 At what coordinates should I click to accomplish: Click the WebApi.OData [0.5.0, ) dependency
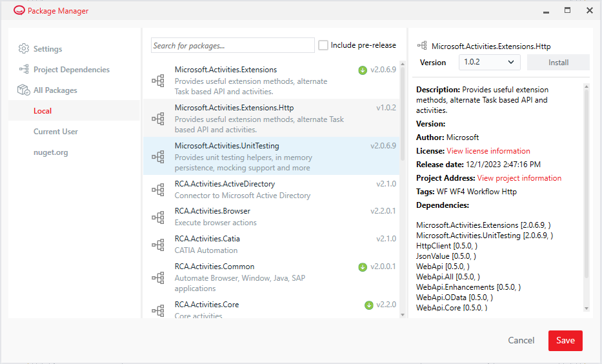tap(455, 298)
